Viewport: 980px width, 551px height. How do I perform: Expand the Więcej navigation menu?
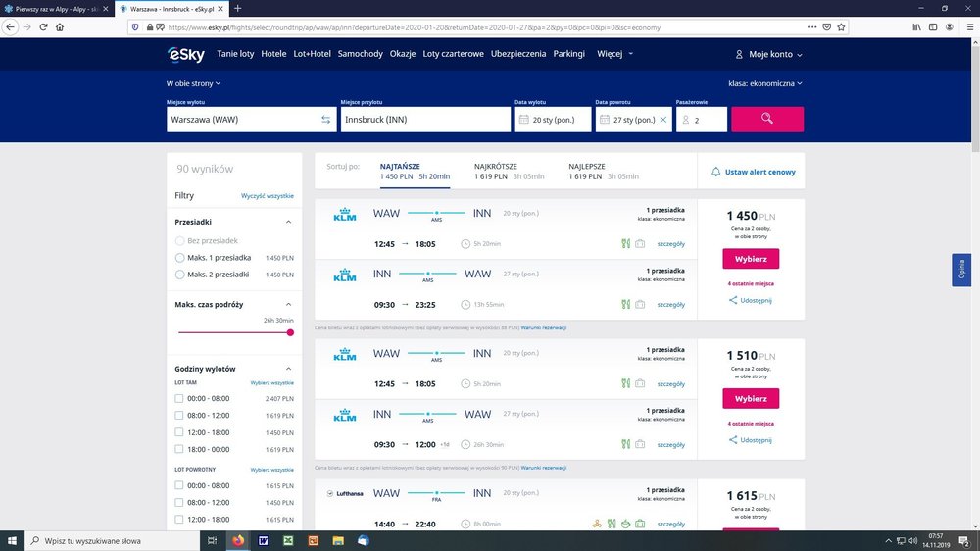point(615,54)
